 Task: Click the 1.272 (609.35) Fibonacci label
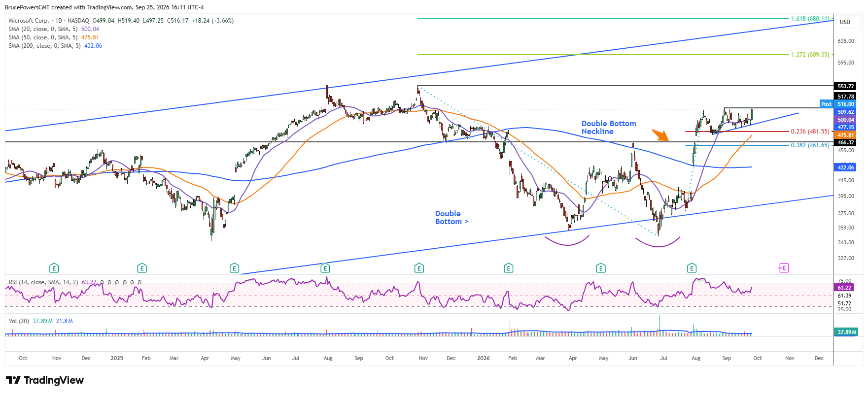pyautogui.click(x=810, y=55)
